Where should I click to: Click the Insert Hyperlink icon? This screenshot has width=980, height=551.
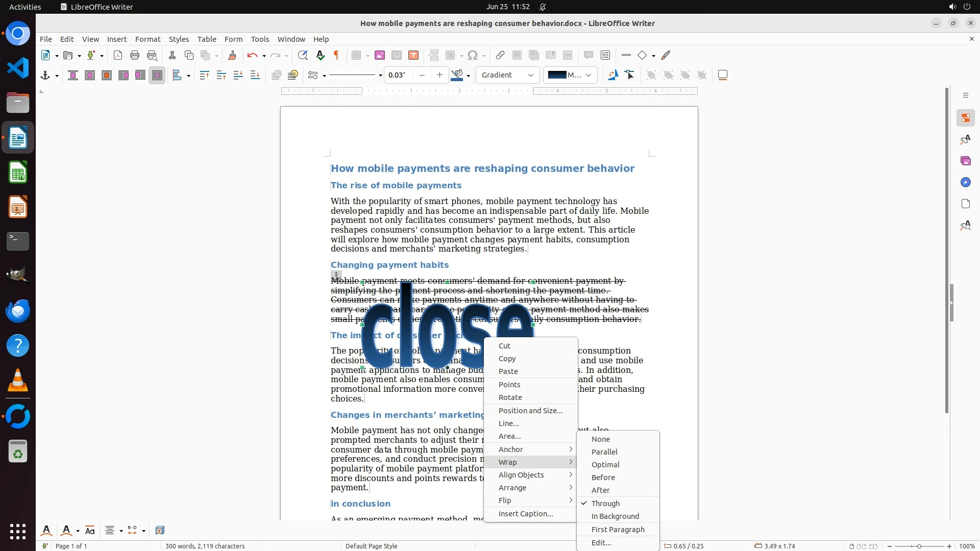pyautogui.click(x=500, y=56)
